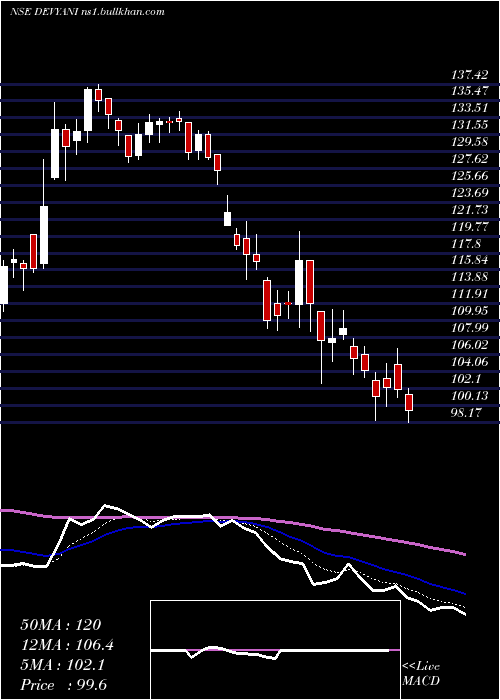Click the 111.91 price axis label

point(469,294)
